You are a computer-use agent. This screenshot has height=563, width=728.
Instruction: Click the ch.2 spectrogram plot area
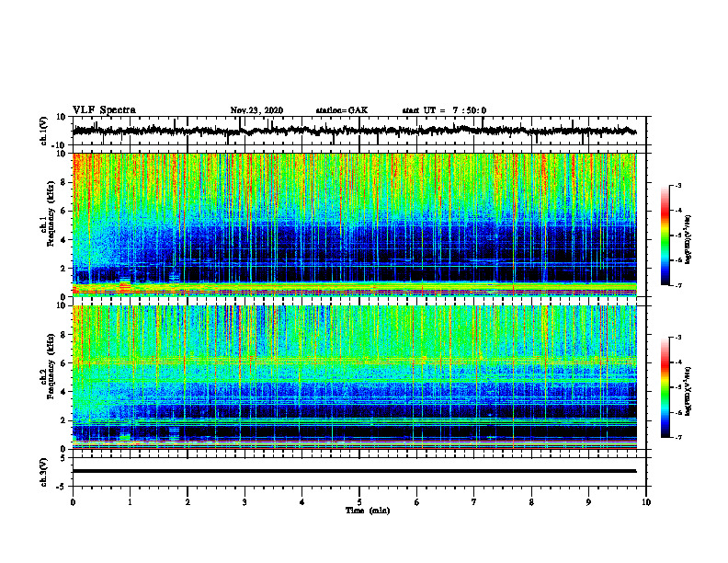pos(355,377)
